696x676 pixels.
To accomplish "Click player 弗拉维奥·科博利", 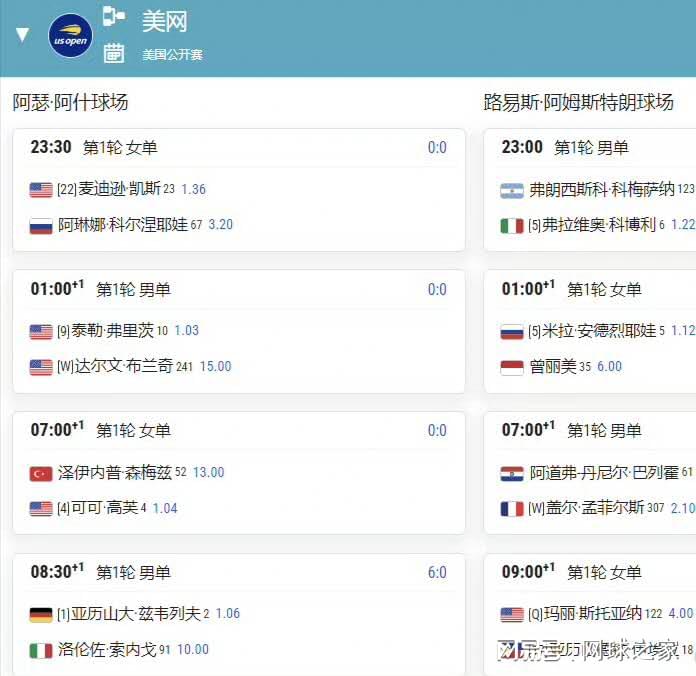I will [599, 225].
